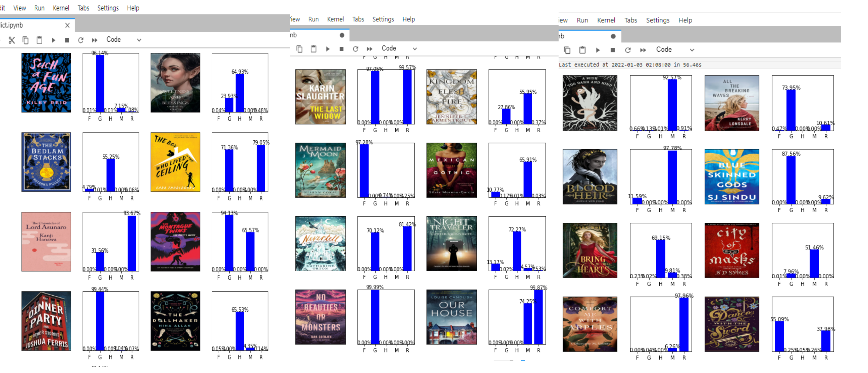Open Tabs menu in middle window
Viewport: 868px width, 373px height.
pos(358,19)
